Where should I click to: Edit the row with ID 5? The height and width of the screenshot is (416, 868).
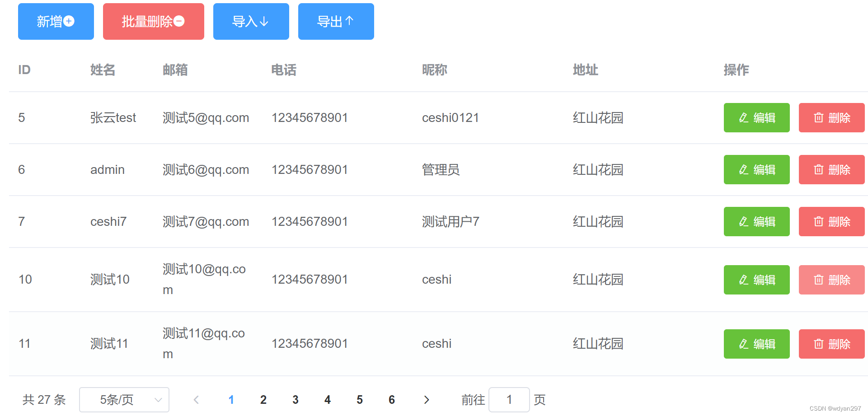coord(757,117)
